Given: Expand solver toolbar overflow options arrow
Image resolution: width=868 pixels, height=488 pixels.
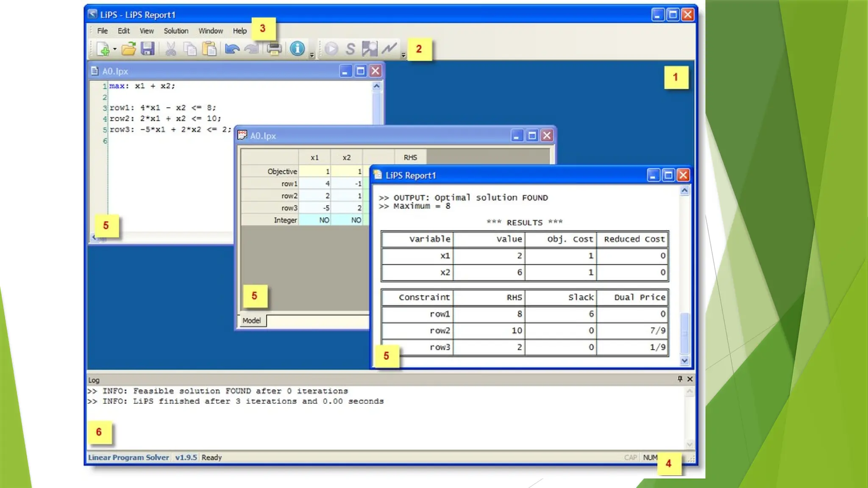Looking at the screenshot, I should (403, 55).
